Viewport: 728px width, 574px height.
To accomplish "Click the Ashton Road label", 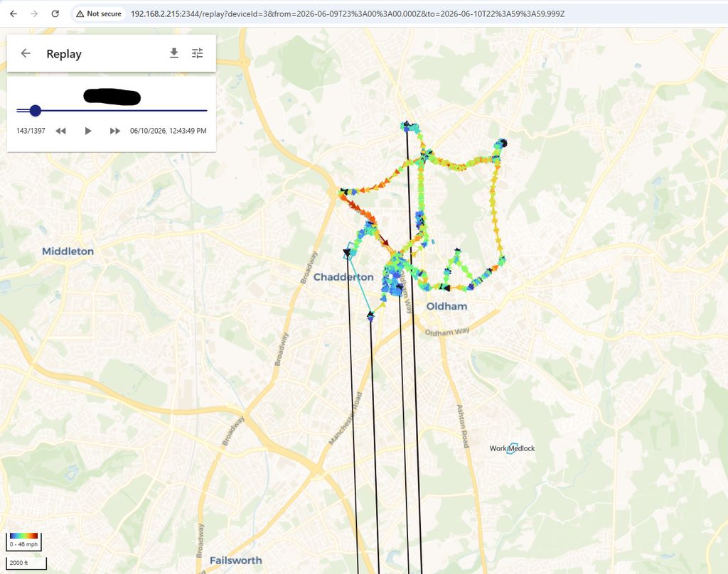I will (463, 426).
